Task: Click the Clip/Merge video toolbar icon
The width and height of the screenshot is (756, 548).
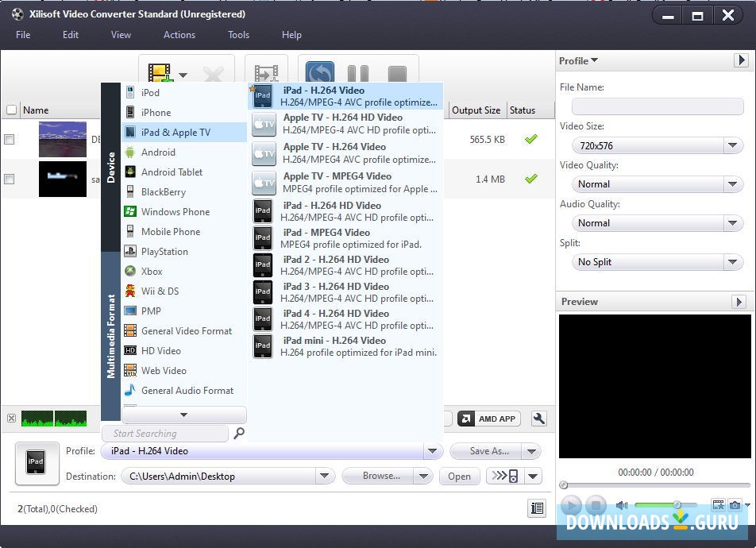Action: (x=266, y=73)
